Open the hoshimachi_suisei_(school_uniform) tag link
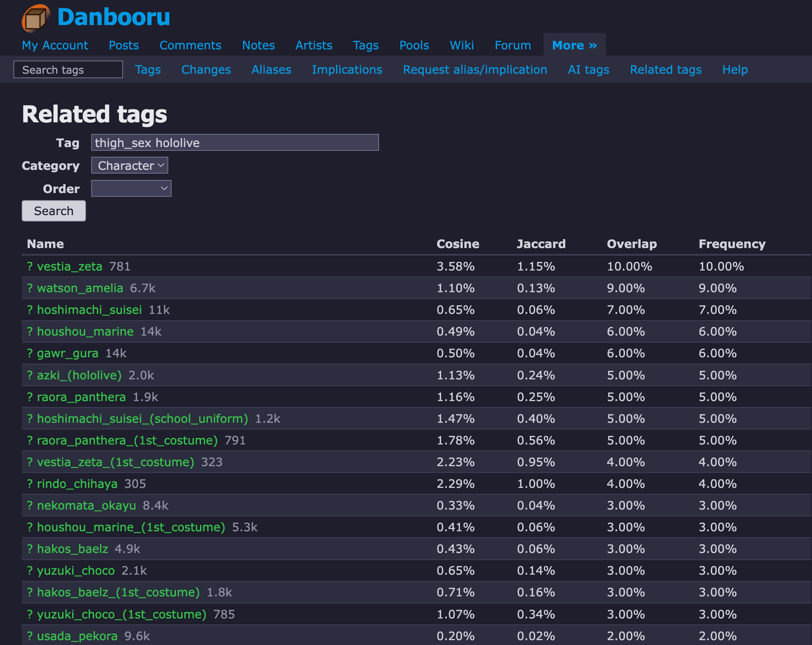Image resolution: width=812 pixels, height=645 pixels. (142, 419)
